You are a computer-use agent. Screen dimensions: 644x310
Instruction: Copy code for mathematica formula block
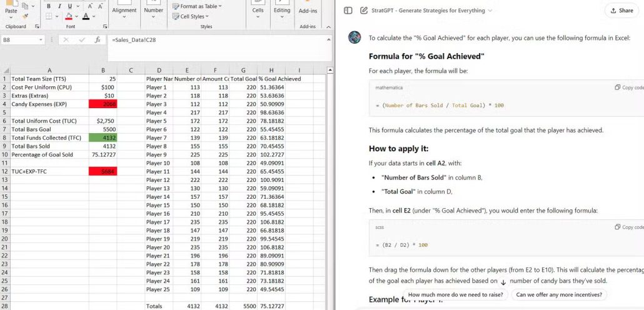pyautogui.click(x=629, y=87)
